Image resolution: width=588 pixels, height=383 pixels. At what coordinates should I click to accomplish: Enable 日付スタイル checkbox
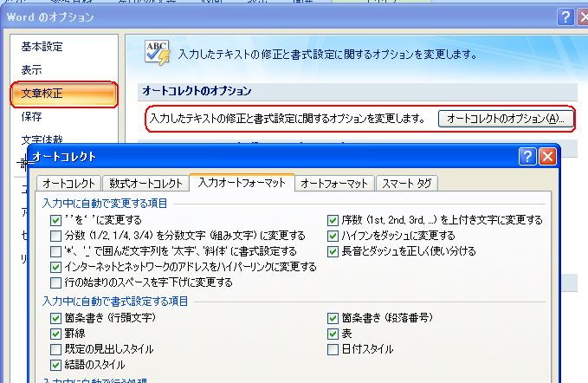[x=333, y=349]
